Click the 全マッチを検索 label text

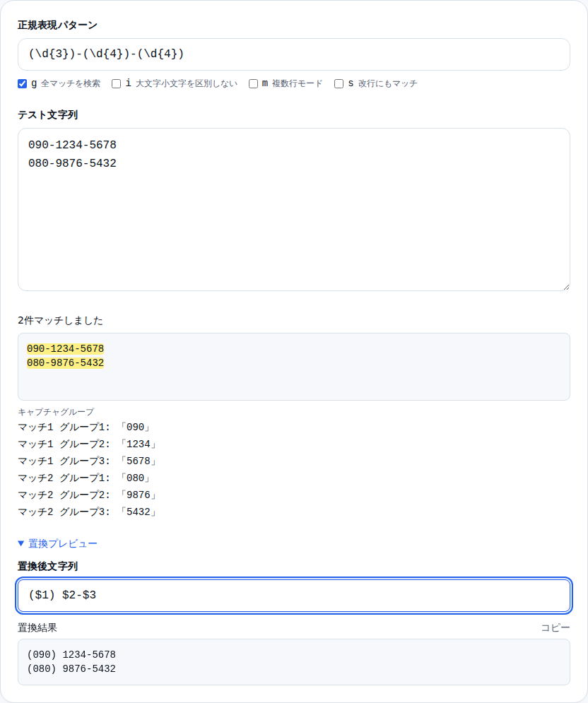(x=71, y=84)
